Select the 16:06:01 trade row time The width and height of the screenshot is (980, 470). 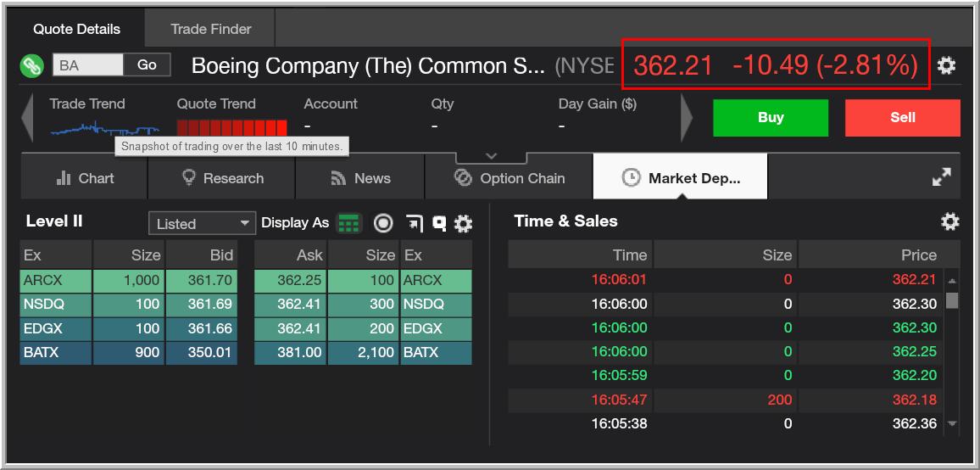619,280
